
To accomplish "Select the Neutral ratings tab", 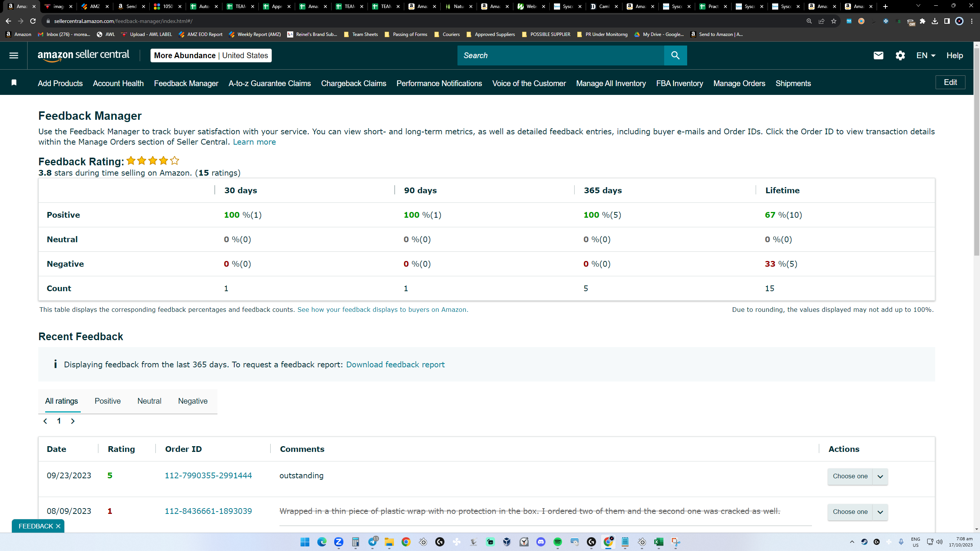I will 149,401.
